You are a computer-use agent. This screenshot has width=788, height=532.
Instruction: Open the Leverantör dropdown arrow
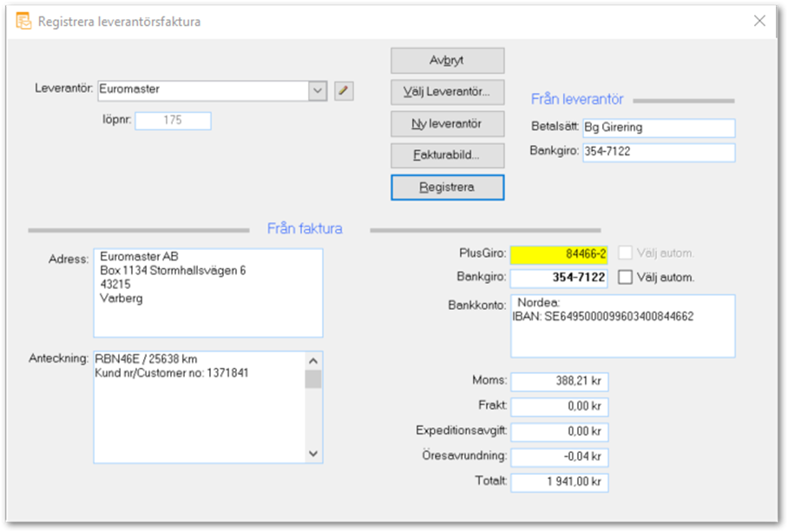tap(318, 91)
